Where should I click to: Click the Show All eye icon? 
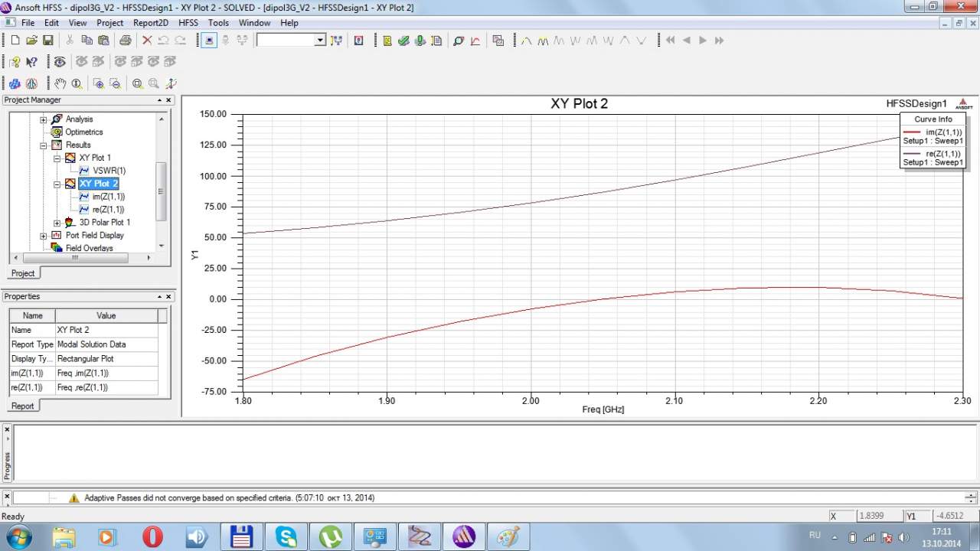[60, 62]
